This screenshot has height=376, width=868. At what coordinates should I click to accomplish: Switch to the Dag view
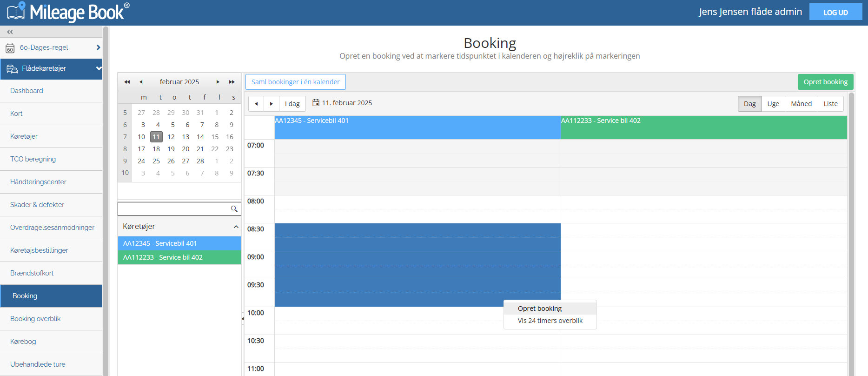point(749,104)
